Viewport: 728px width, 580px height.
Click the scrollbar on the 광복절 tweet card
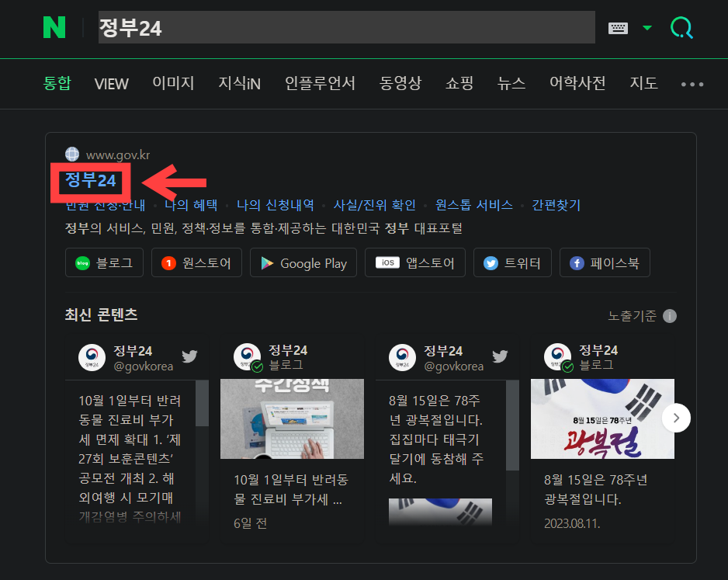click(x=512, y=425)
